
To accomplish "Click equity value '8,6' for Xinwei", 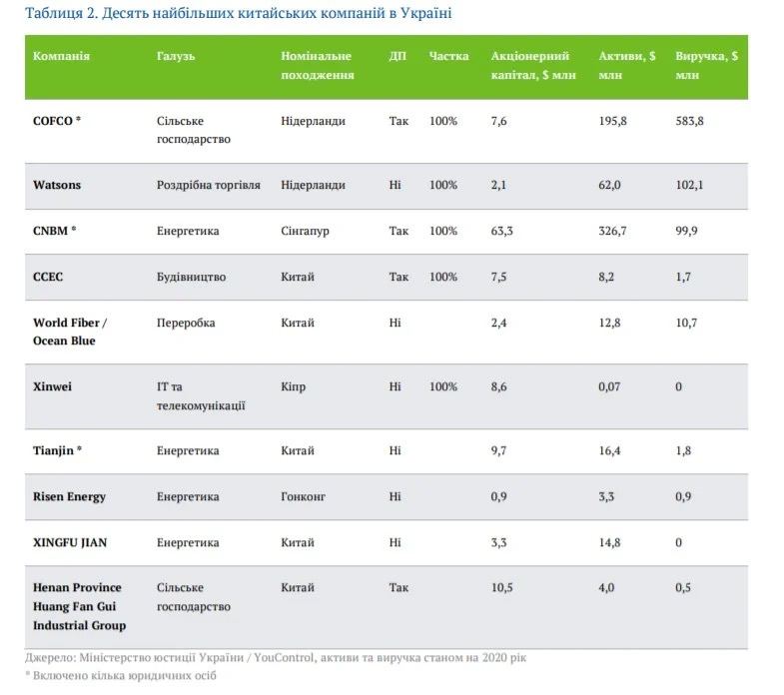I will point(498,387).
